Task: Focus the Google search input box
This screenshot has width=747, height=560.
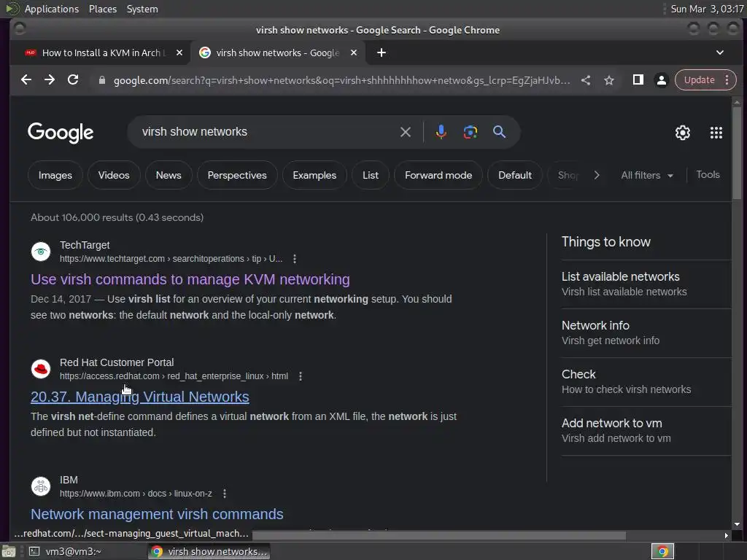Action: pyautogui.click(x=267, y=132)
